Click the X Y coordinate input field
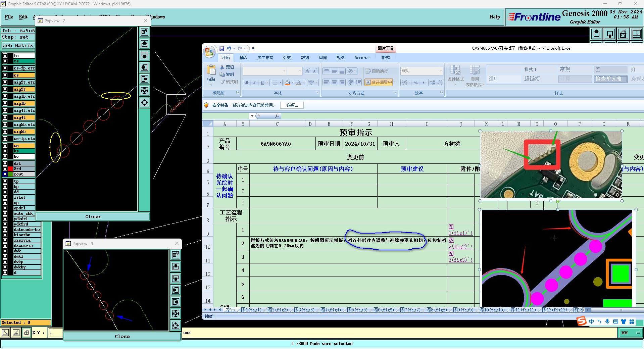The image size is (644, 349). (56, 333)
